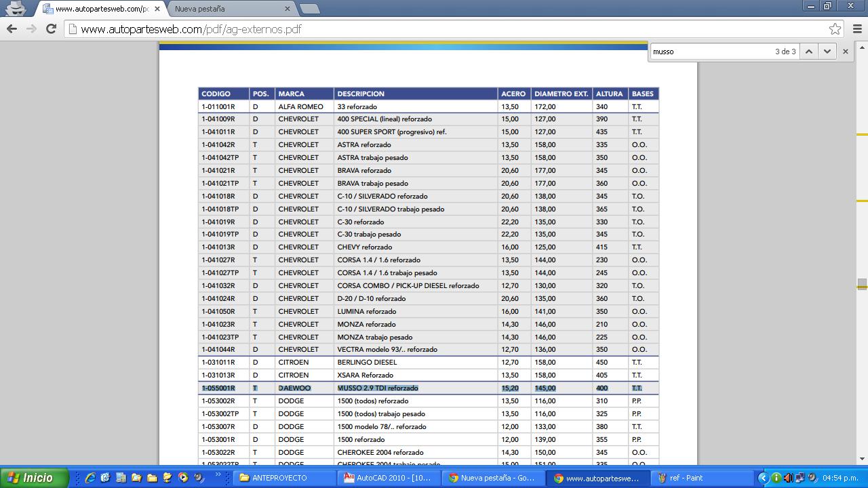This screenshot has width=868, height=488.
Task: Launch Internet Explorer from quick launch
Action: [x=90, y=478]
